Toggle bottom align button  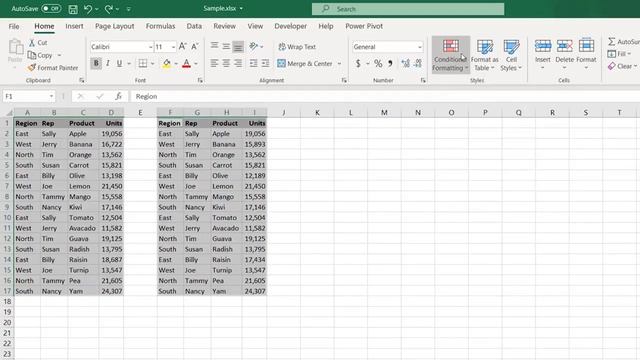tap(238, 46)
